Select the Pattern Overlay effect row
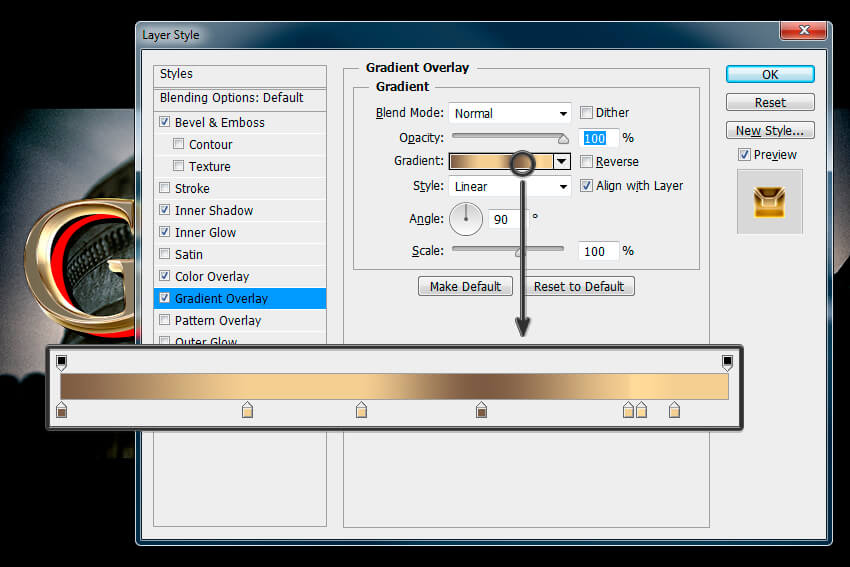 pyautogui.click(x=240, y=320)
